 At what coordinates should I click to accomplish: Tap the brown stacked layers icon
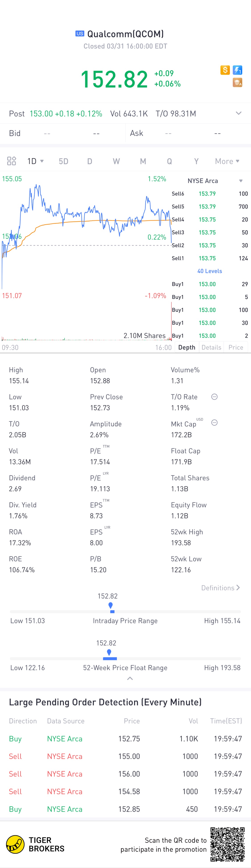point(238,83)
